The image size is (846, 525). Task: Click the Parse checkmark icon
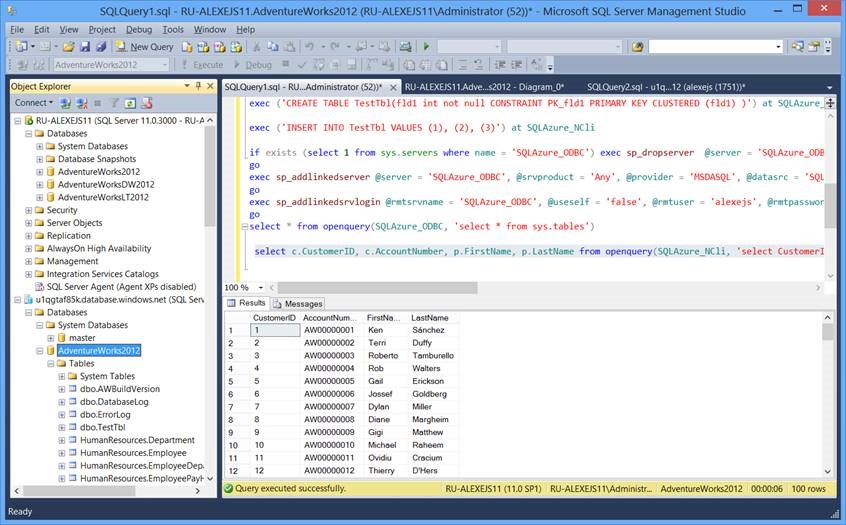[x=302, y=65]
